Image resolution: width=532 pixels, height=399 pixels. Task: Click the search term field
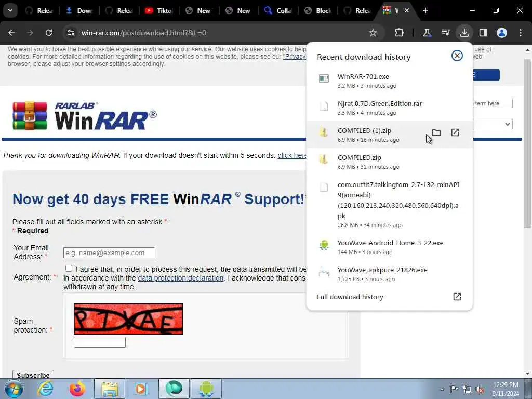[493, 103]
